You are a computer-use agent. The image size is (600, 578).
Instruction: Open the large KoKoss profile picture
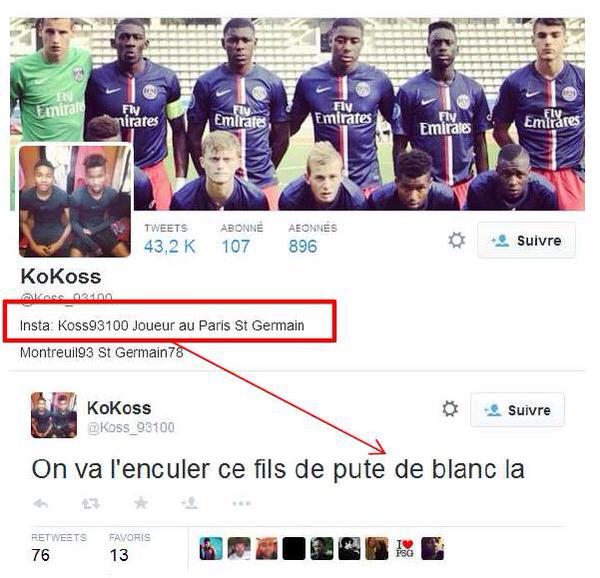[x=75, y=201]
